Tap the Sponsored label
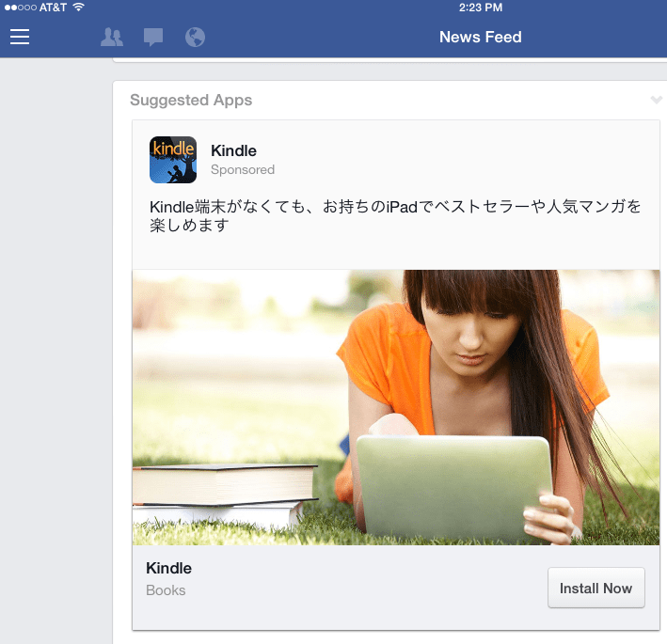Screen dimensions: 667x644 pyautogui.click(x=243, y=169)
